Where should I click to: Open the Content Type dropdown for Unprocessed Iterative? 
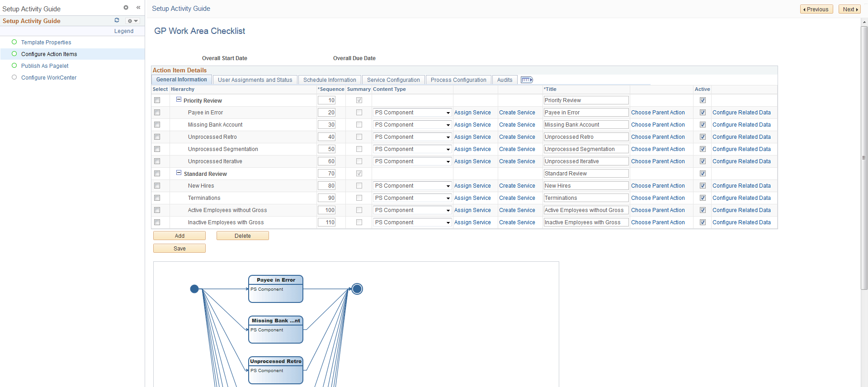click(x=412, y=161)
